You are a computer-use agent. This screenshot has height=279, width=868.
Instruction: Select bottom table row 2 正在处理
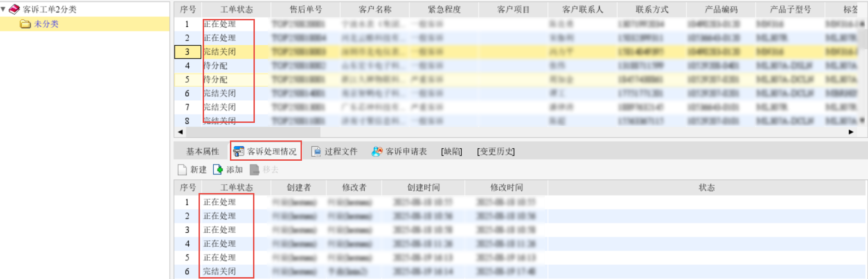coord(220,216)
